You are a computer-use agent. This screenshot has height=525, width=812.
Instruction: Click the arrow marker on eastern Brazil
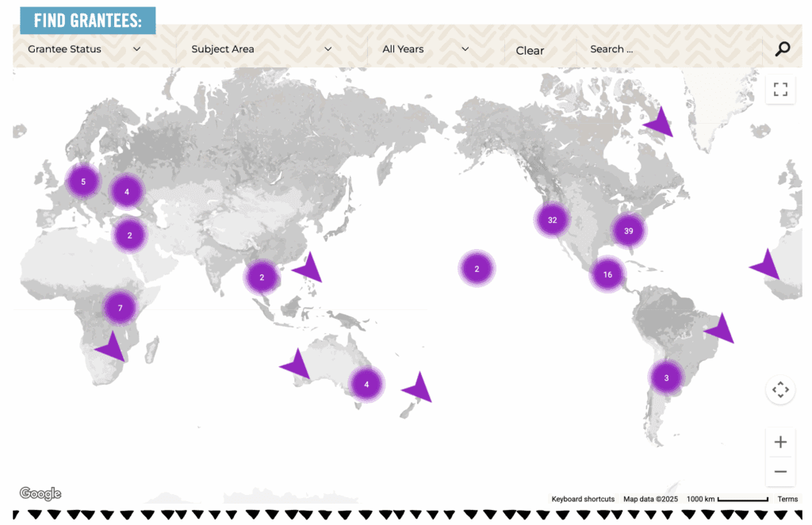(722, 328)
